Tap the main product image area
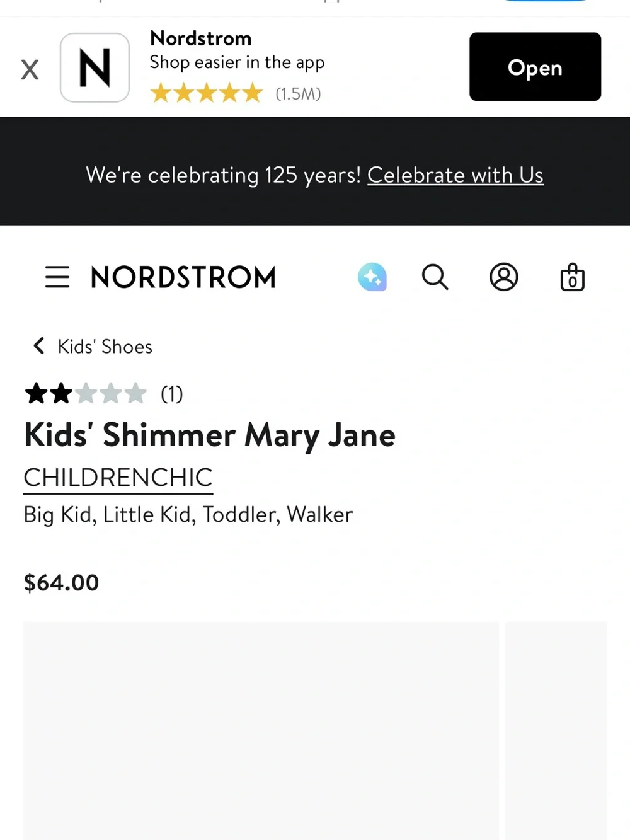630x840 pixels. click(261, 730)
